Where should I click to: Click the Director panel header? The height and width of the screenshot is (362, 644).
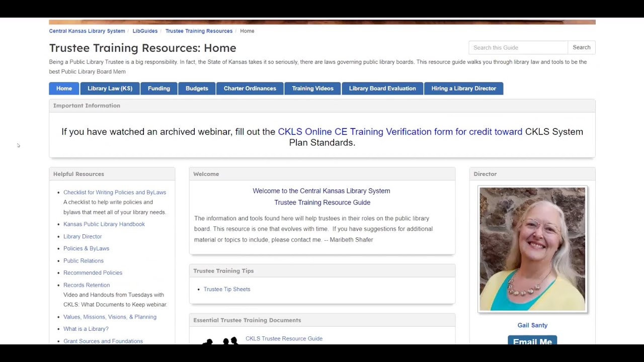point(532,174)
